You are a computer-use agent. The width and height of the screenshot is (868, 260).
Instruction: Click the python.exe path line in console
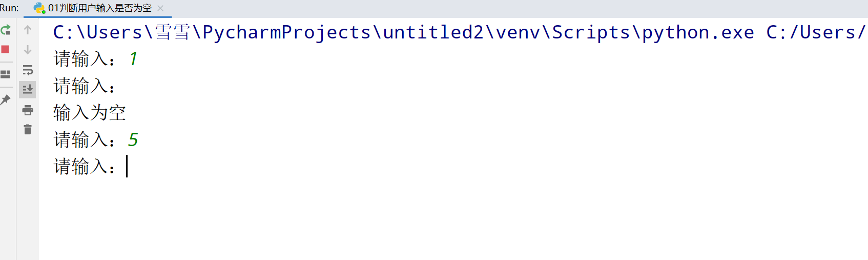tap(459, 32)
